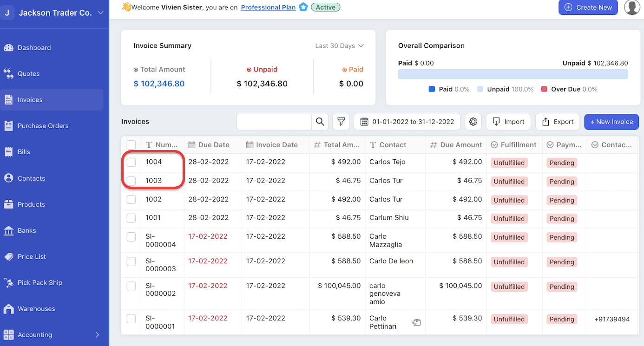Click the Professional Plan star badge
This screenshot has width=644, height=346.
tap(303, 7)
